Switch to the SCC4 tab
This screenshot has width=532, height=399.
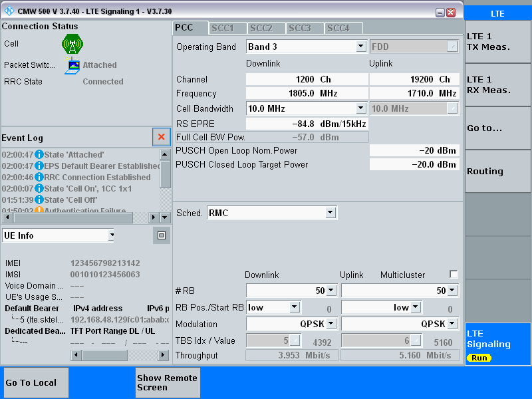click(x=343, y=28)
